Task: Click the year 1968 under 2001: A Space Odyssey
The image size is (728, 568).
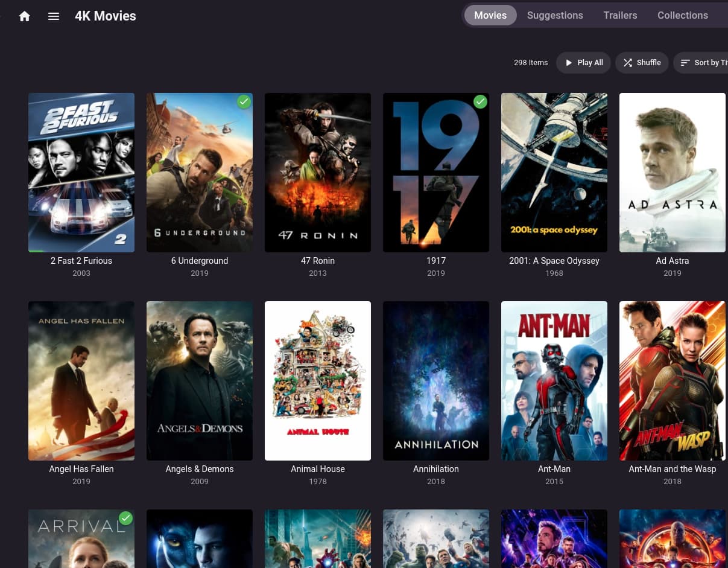Action: point(554,273)
